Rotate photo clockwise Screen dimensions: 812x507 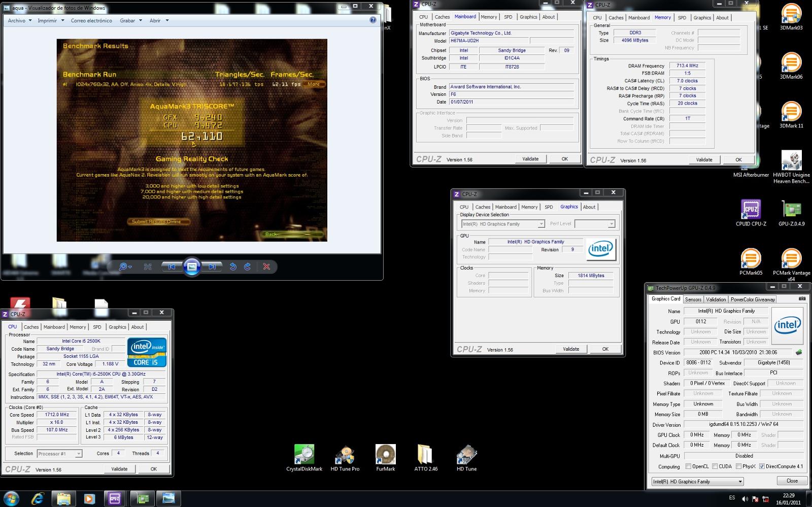(x=248, y=266)
